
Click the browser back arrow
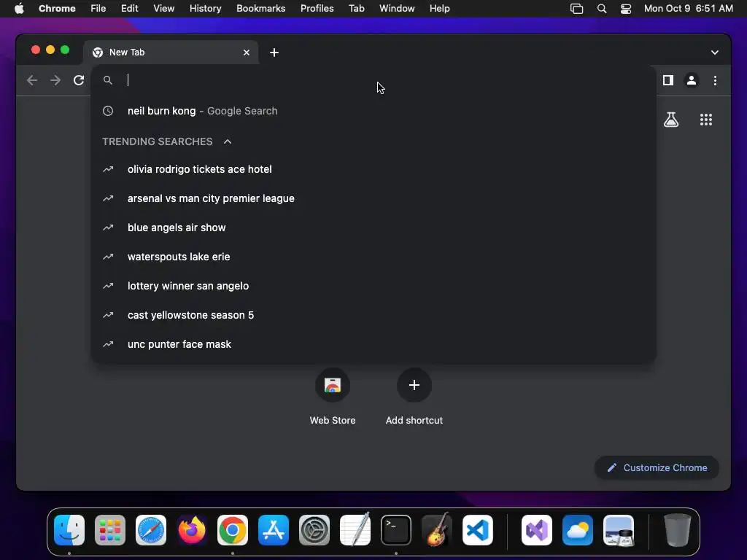tap(32, 80)
